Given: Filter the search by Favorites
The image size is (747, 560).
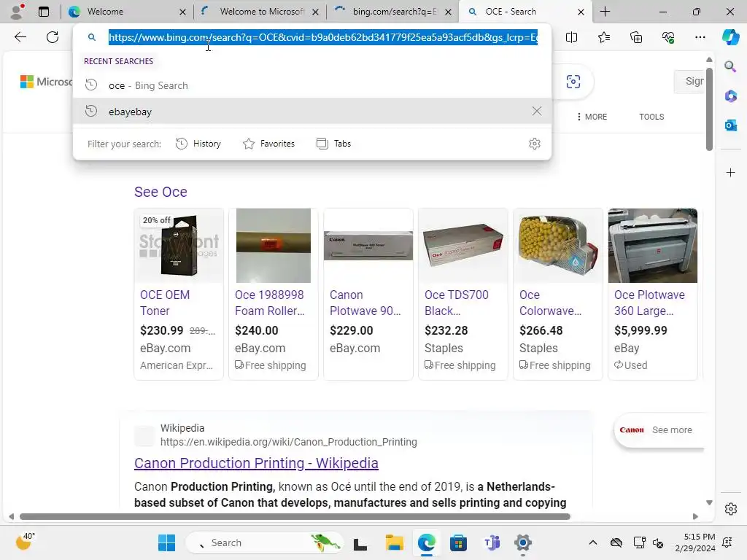Looking at the screenshot, I should coord(268,144).
